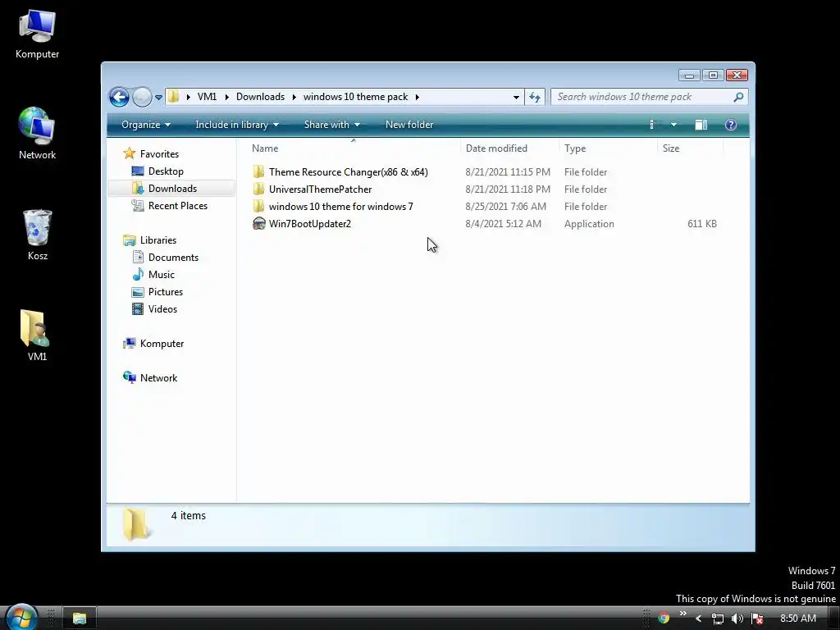Viewport: 840px width, 630px height.
Task: Click the UniversalThemePatcher file name
Action: (x=321, y=189)
